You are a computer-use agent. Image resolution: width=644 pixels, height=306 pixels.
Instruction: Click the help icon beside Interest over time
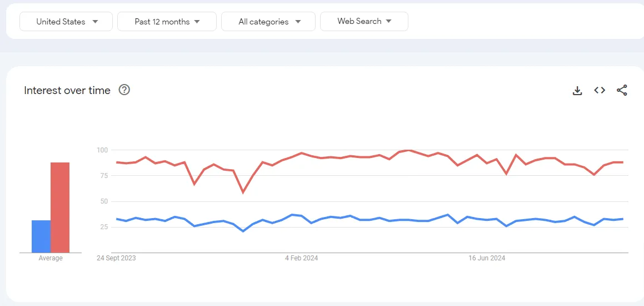tap(124, 90)
